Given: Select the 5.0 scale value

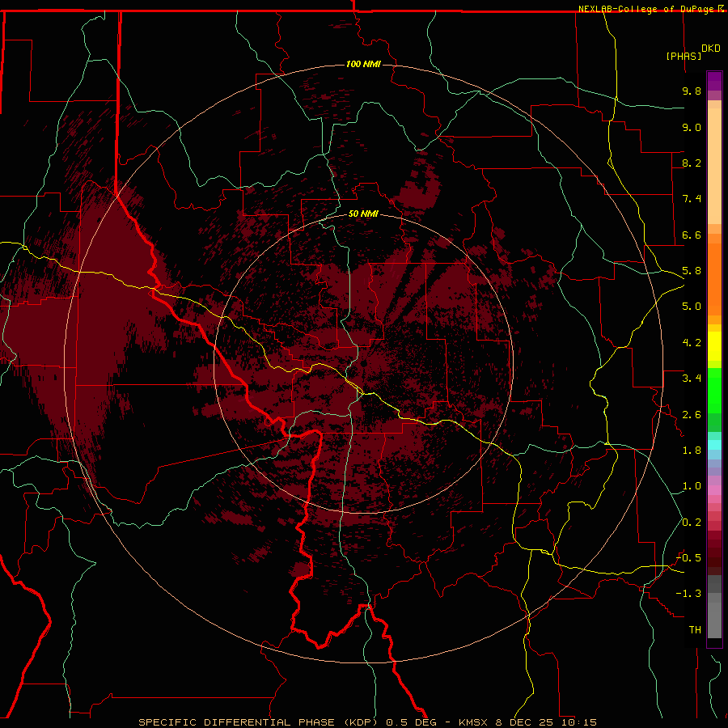Looking at the screenshot, I should tap(692, 307).
